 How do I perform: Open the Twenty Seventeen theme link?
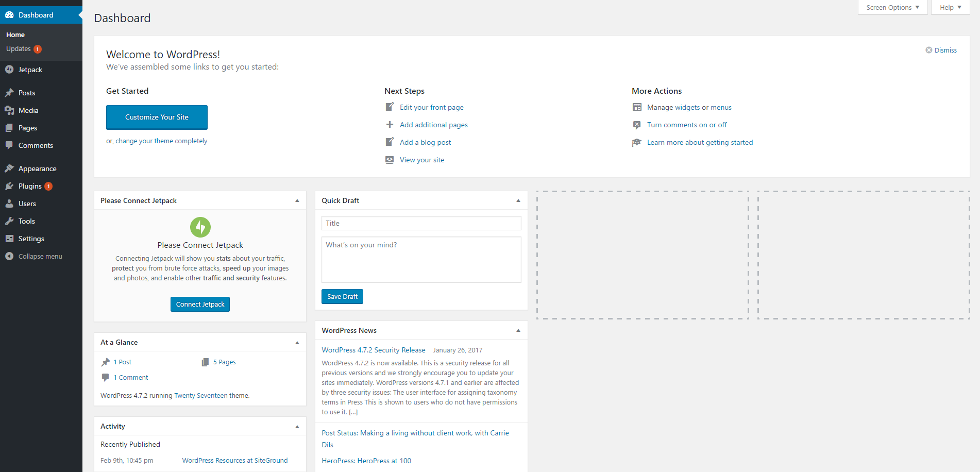201,395
